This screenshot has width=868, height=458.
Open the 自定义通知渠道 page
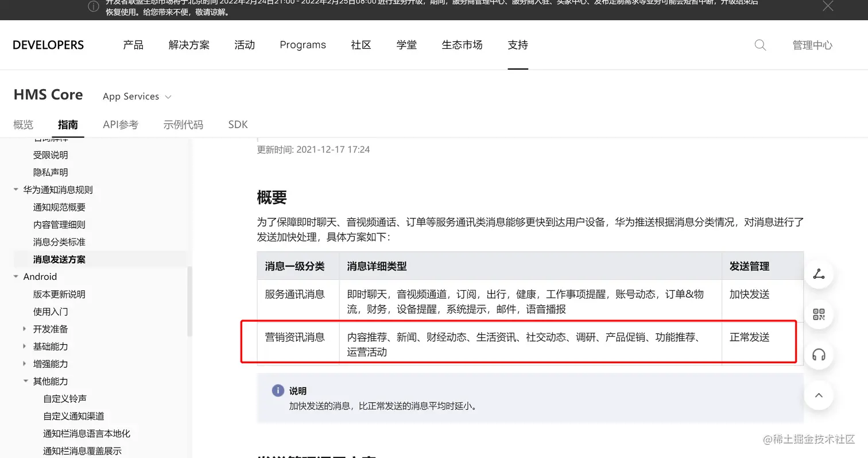point(73,415)
